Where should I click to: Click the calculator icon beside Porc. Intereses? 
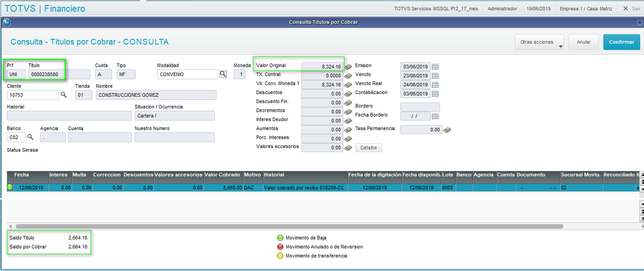click(348, 139)
